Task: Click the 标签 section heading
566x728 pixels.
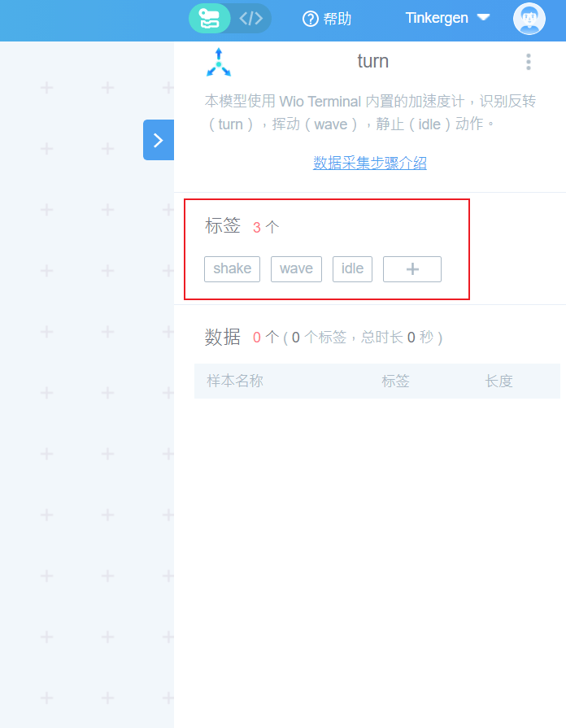Action: (223, 225)
